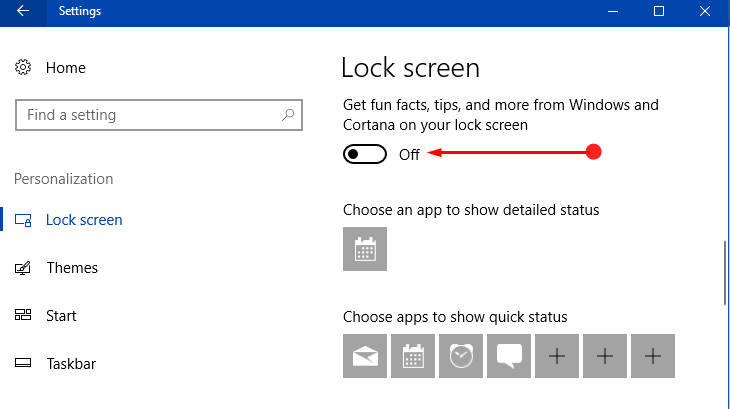Select the Messaging quick status icon
This screenshot has width=730, height=409.
click(509, 356)
